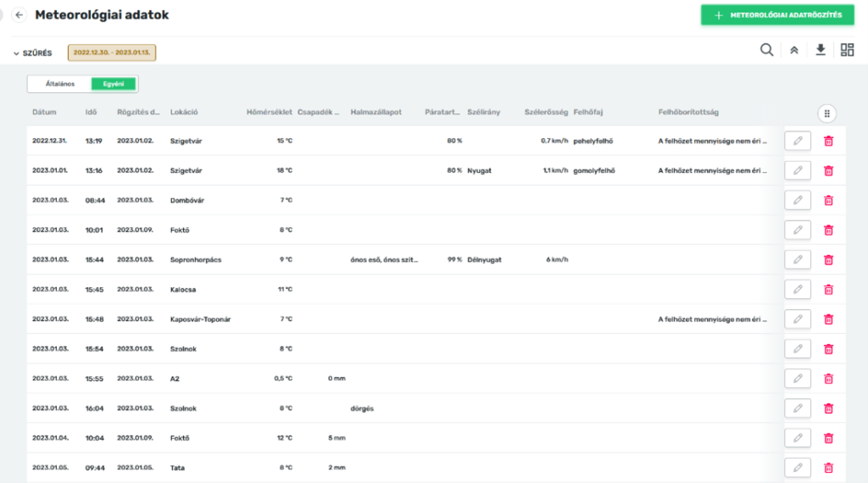The width and height of the screenshot is (868, 483).
Task: Click the download icon in the toolbar
Action: [820, 50]
